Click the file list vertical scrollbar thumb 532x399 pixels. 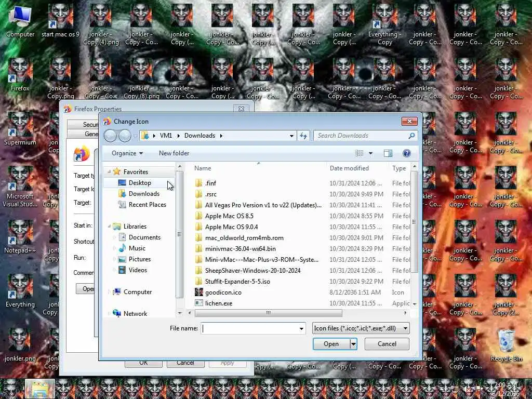click(414, 221)
